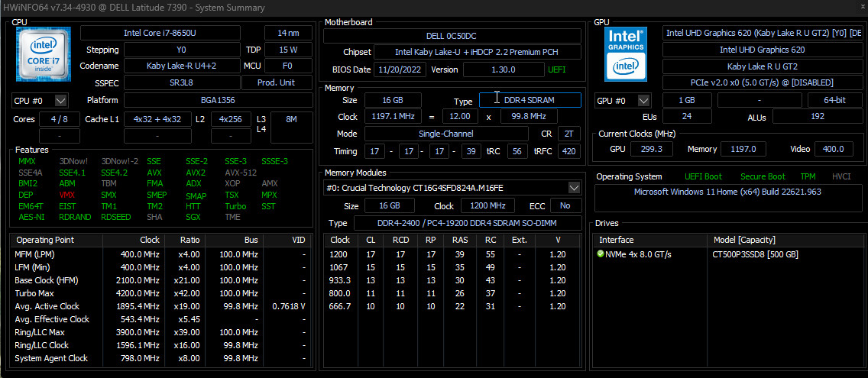Click the Intel Graphics GPU logo

(x=627, y=53)
